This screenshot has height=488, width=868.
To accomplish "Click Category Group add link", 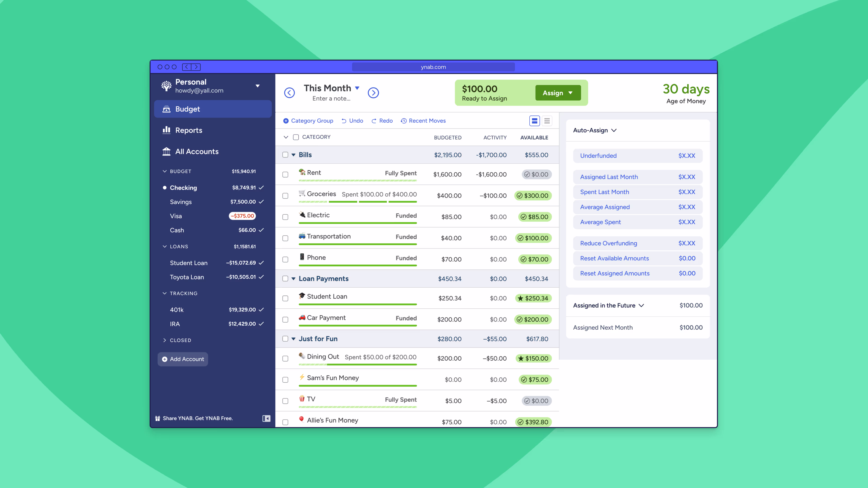I will click(x=308, y=121).
